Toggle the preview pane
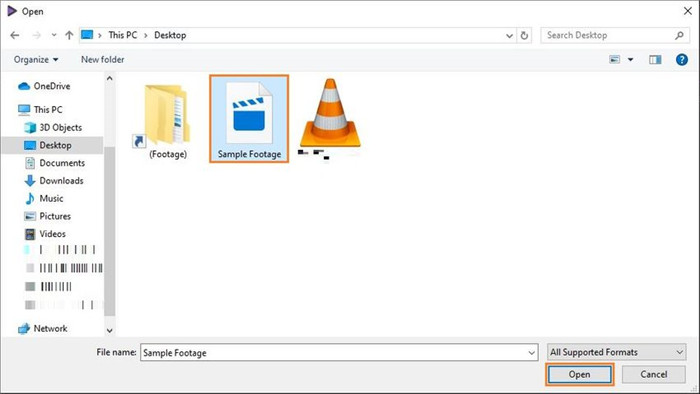700x394 pixels. tap(655, 59)
